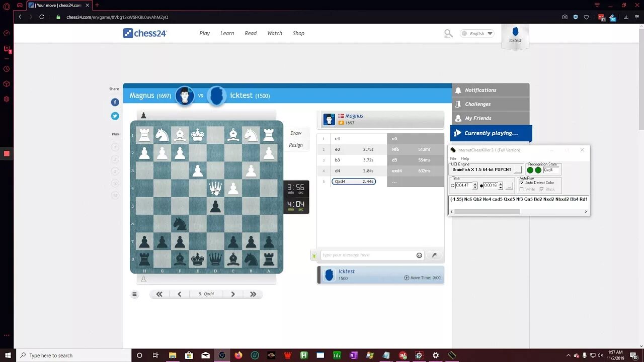
Task: Click the black time field 0:00.16
Action: pos(491,186)
